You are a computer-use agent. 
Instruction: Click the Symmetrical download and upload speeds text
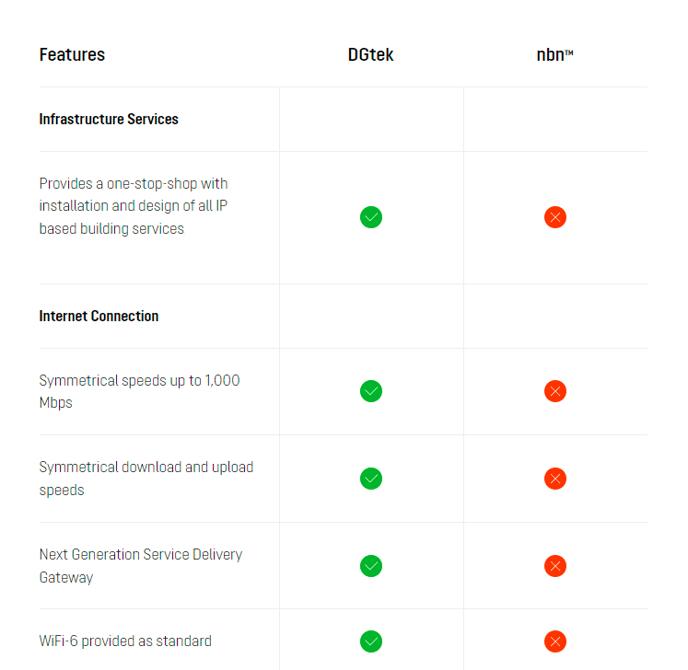tap(146, 478)
